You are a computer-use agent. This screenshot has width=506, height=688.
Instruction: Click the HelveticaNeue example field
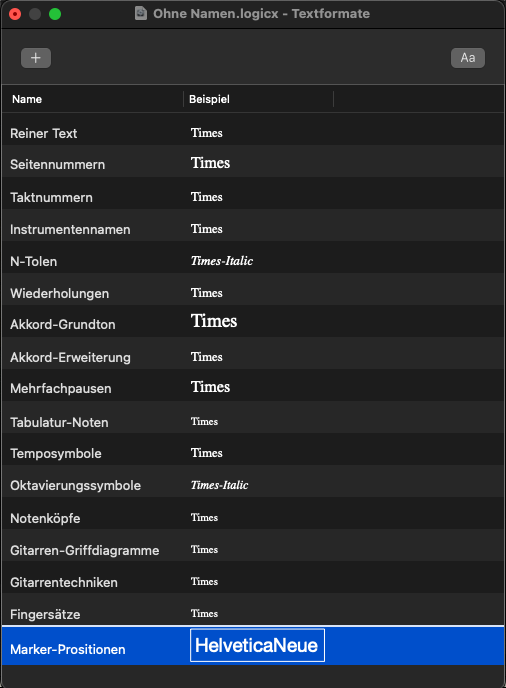pos(257,645)
